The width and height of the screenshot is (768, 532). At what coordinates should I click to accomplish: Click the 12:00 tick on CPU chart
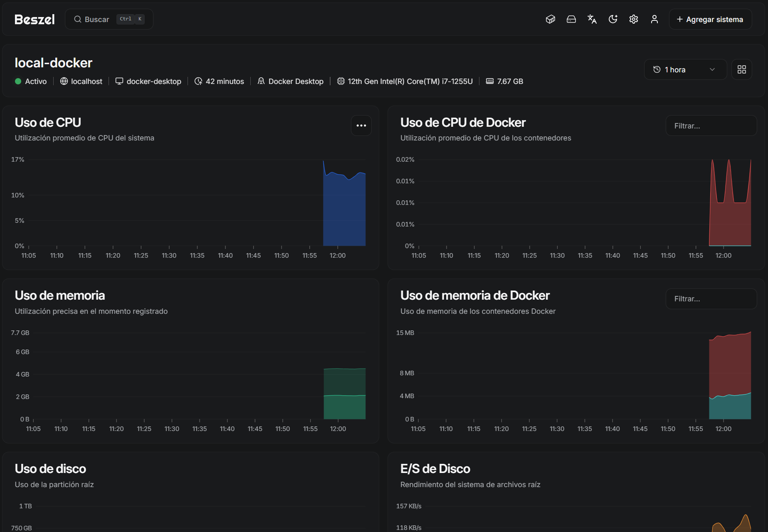(337, 255)
